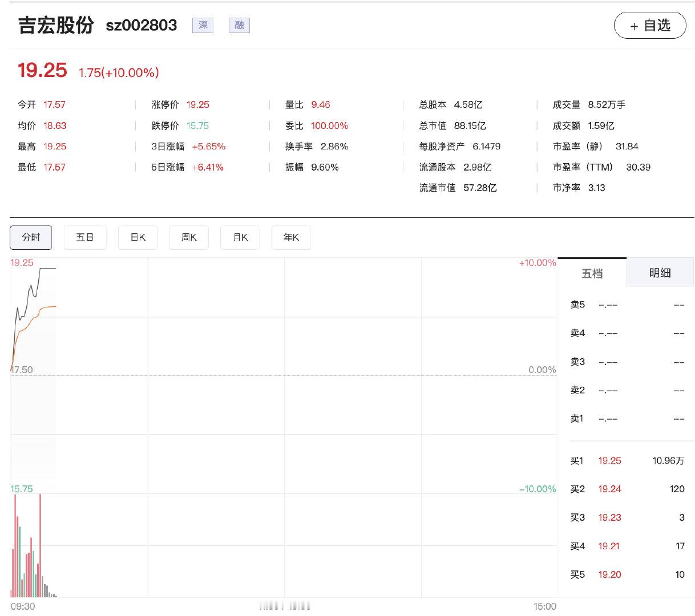Click 量比 value 9.46
Image resolution: width=695 pixels, height=616 pixels.
click(321, 105)
